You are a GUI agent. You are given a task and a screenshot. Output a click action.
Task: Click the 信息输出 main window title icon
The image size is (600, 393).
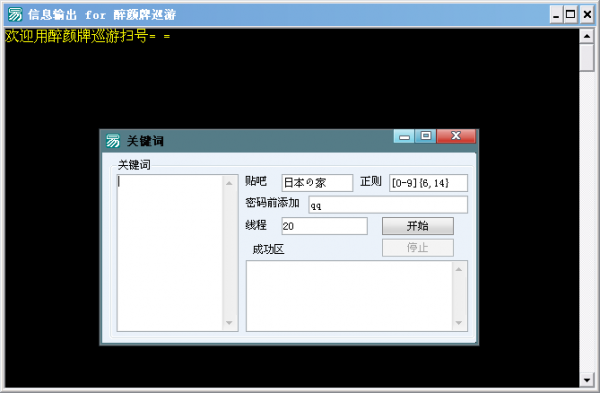[x=15, y=15]
